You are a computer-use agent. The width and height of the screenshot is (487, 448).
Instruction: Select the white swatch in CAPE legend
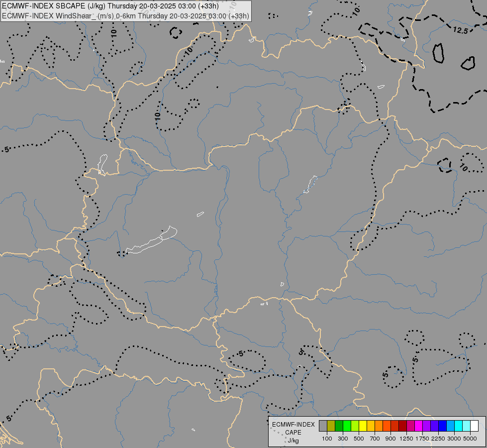[x=474, y=426]
